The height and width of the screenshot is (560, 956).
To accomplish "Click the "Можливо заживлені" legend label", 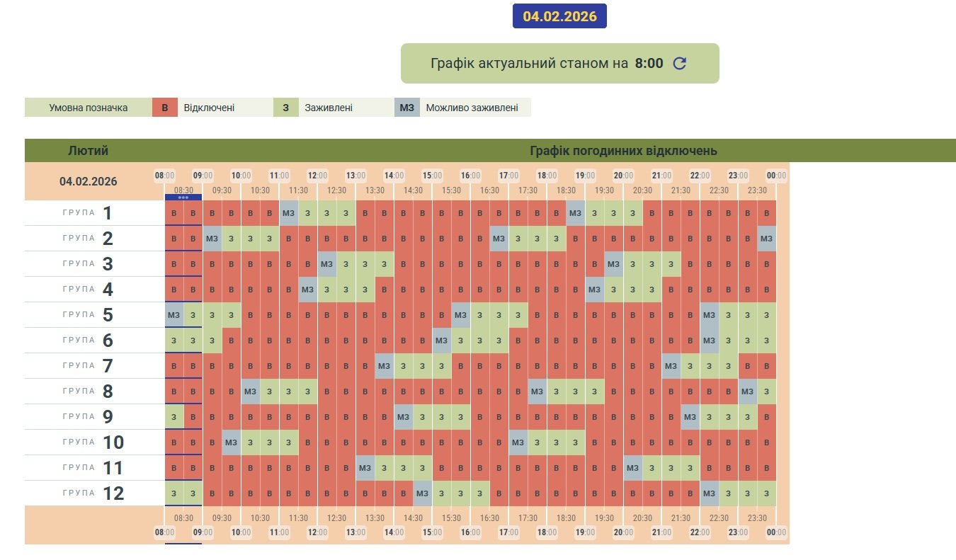I will point(472,108).
